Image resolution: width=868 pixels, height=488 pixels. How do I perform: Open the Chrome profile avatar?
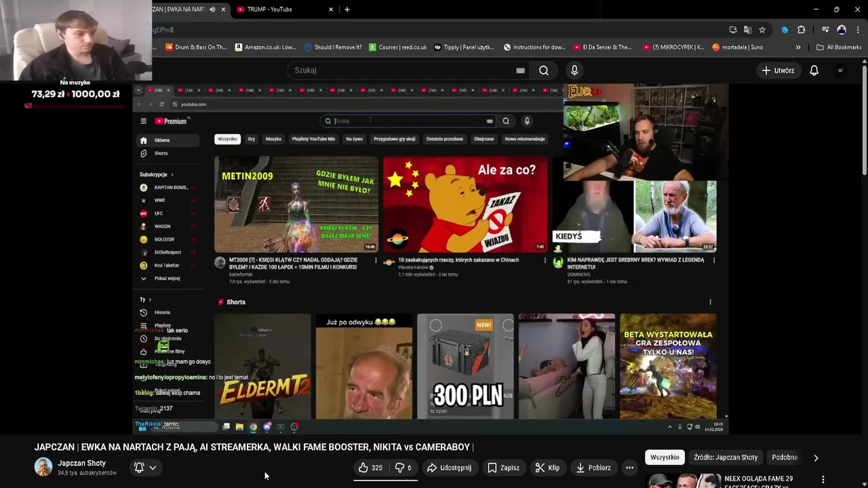pyautogui.click(x=842, y=30)
